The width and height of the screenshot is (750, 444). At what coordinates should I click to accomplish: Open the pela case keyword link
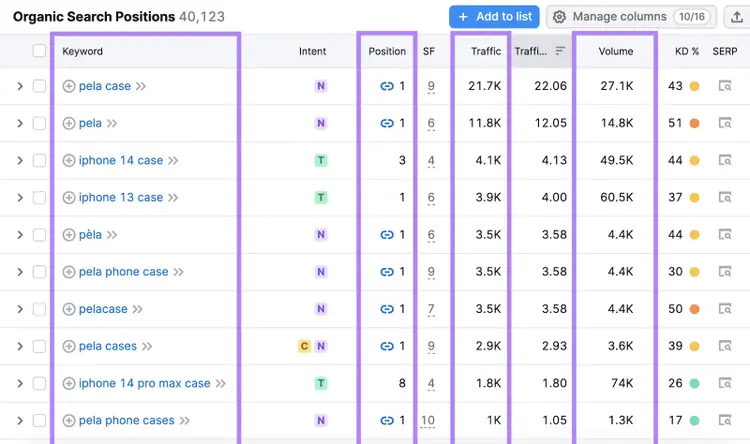click(x=105, y=86)
